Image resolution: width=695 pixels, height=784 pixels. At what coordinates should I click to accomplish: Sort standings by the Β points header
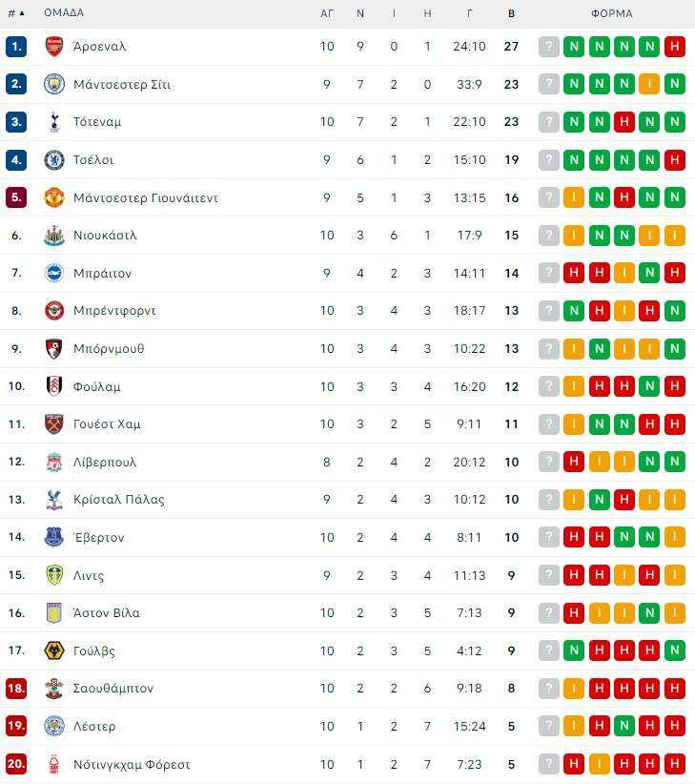pyautogui.click(x=511, y=13)
